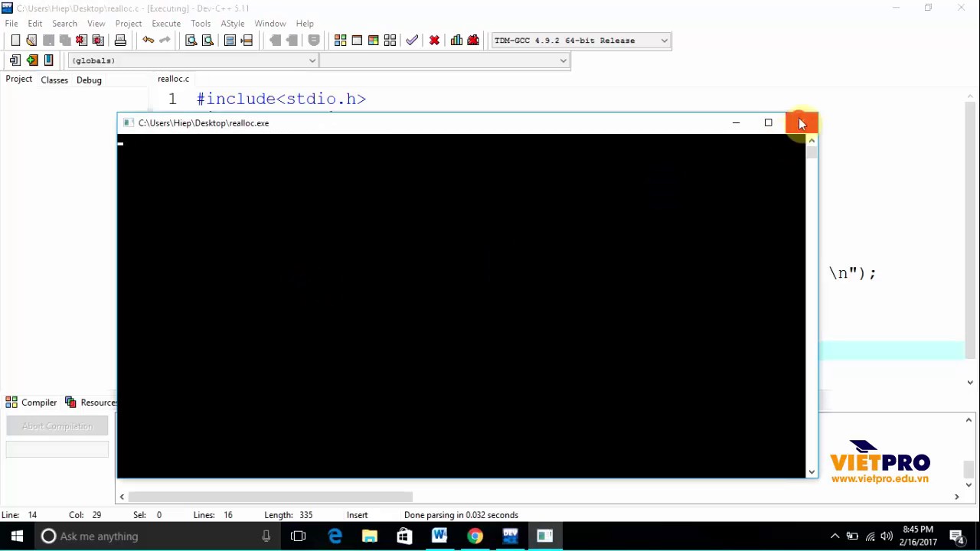Viewport: 980px width, 551px height.
Task: Click the editor horizontal scrollbar thumb
Action: (270, 497)
